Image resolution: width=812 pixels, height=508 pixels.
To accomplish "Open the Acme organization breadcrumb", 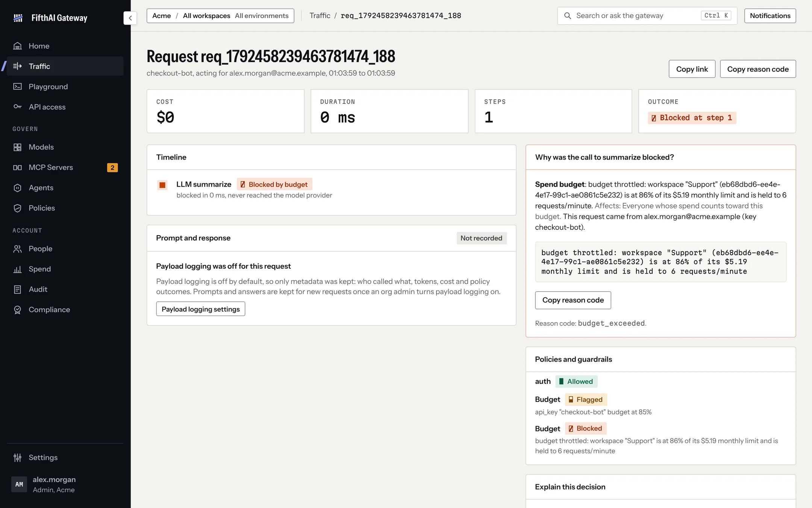I will click(161, 16).
